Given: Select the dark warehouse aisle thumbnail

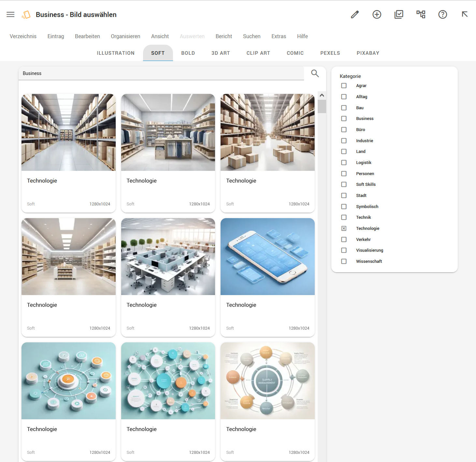Looking at the screenshot, I should [68, 132].
